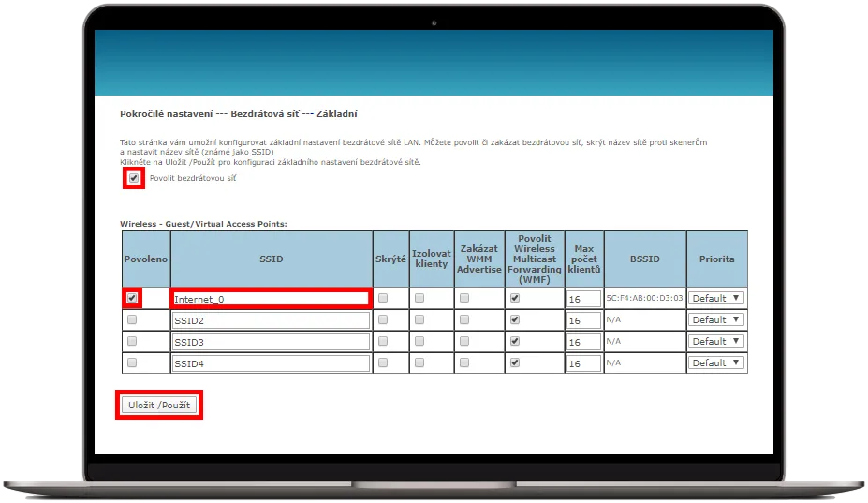Select Max počet klientů field for Internet_0
Image resolution: width=868 pixels, height=503 pixels.
coord(582,299)
